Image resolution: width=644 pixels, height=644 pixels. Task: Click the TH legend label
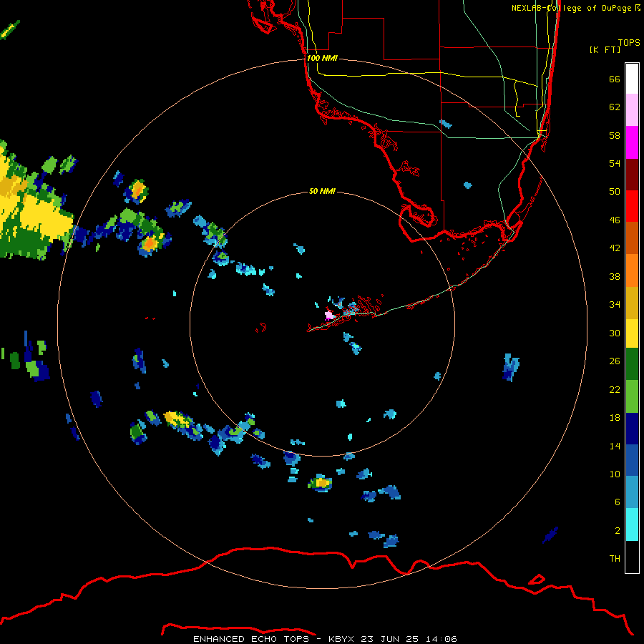tap(615, 559)
